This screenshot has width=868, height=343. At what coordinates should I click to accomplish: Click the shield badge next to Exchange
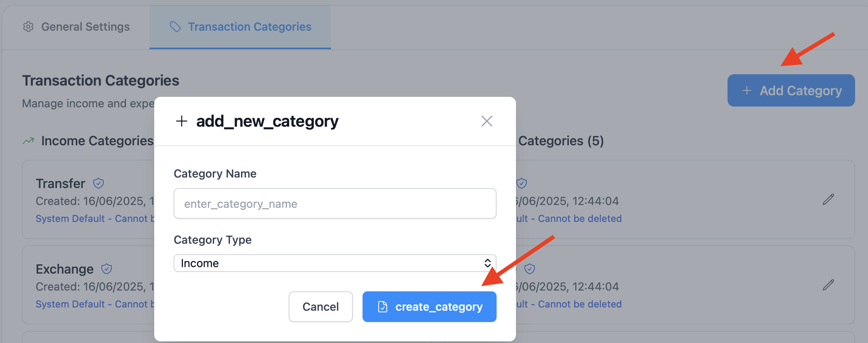click(x=107, y=269)
